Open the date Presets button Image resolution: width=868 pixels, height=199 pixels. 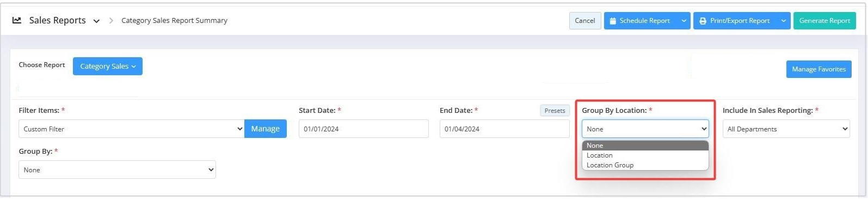[x=555, y=111]
